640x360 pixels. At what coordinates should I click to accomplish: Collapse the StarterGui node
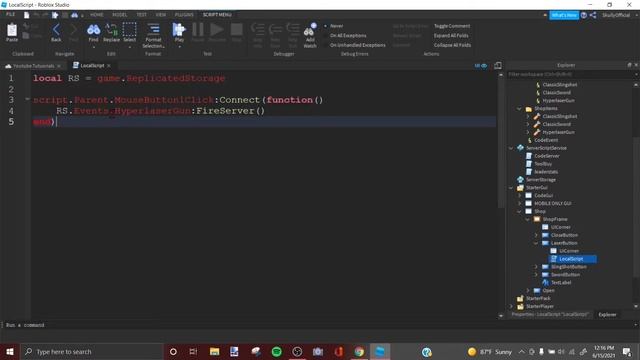[x=511, y=188]
